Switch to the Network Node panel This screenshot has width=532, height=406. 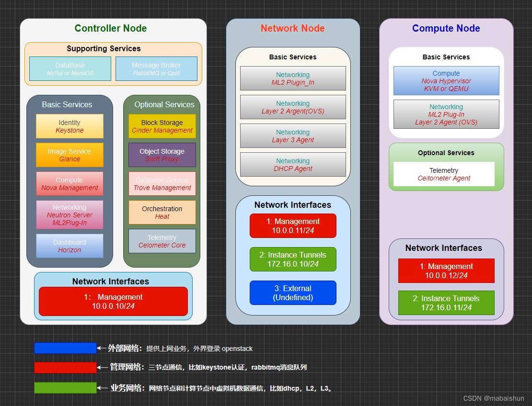[x=293, y=28]
